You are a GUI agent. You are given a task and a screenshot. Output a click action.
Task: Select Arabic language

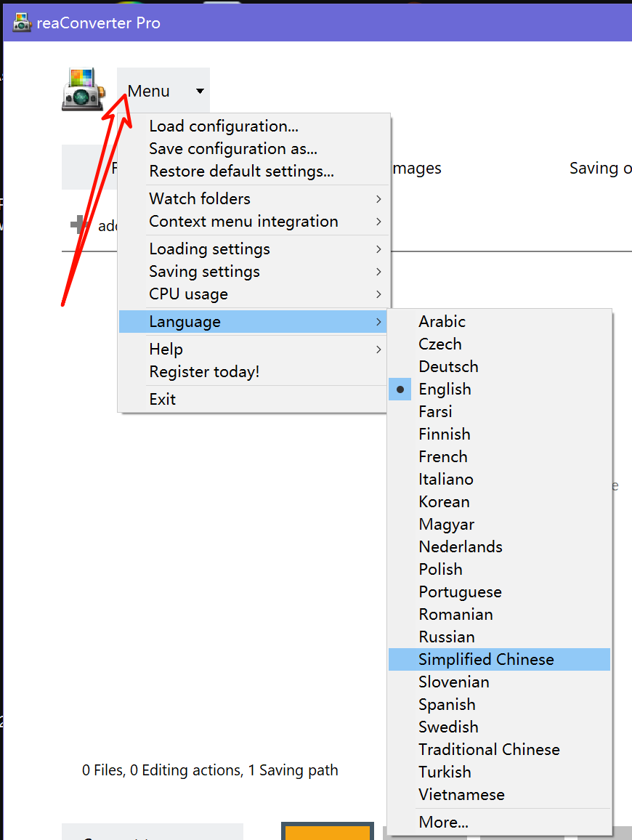click(x=499, y=321)
